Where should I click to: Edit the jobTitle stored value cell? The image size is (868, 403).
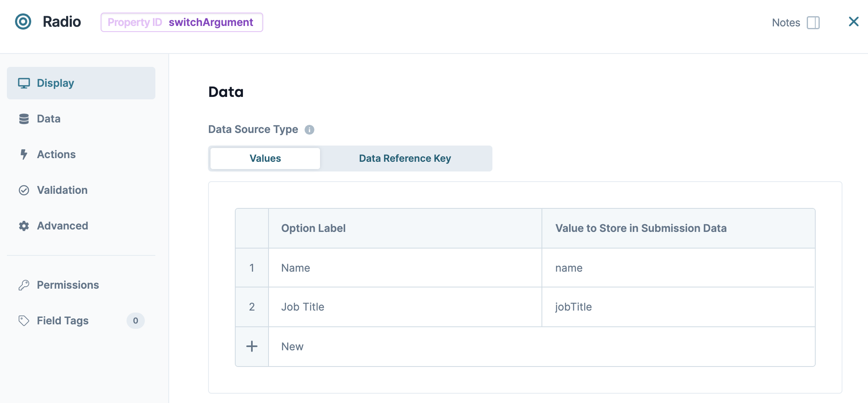pyautogui.click(x=678, y=307)
